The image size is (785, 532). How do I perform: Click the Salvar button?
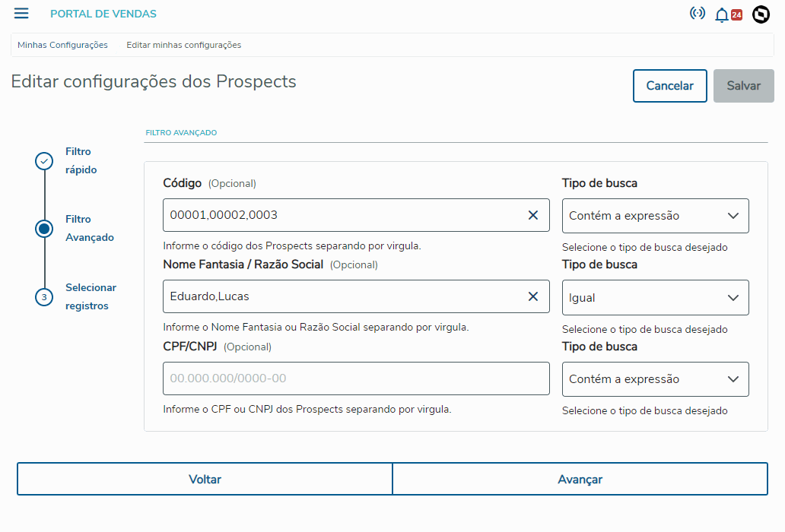coord(743,86)
